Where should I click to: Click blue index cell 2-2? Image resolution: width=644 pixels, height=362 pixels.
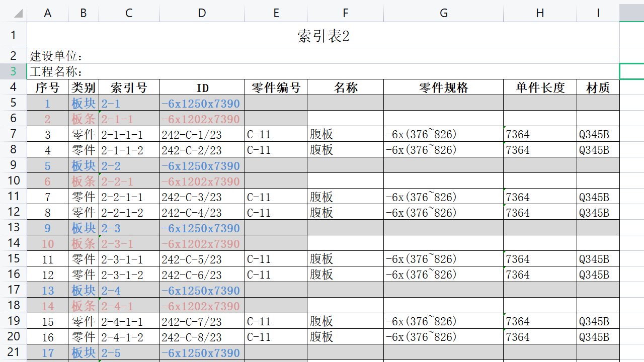click(129, 165)
